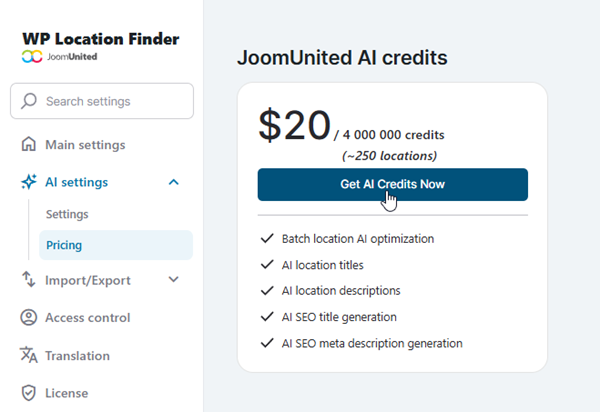600x412 pixels.
Task: Click the AI location titles checkmark
Action: 266,265
